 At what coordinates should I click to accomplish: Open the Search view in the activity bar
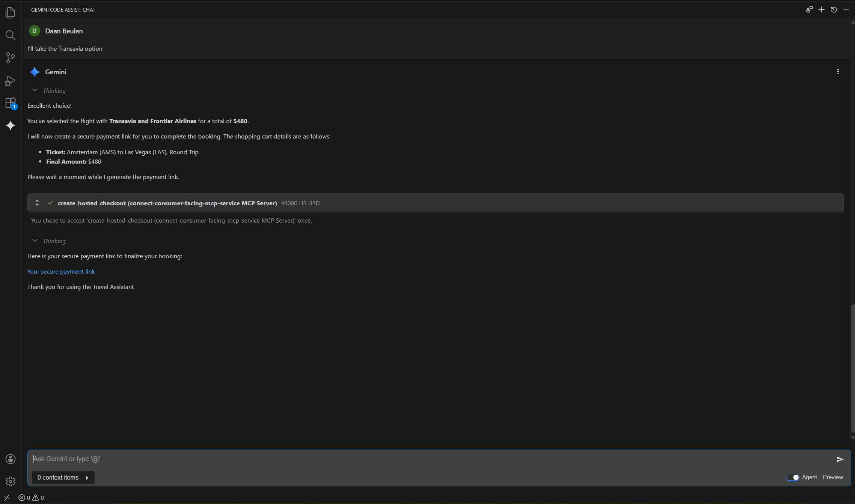[10, 35]
